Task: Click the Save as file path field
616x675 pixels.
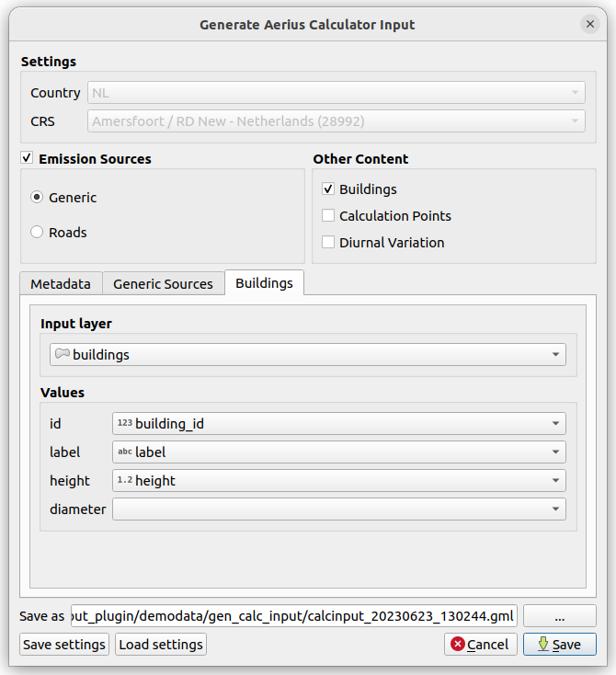Action: click(x=294, y=615)
